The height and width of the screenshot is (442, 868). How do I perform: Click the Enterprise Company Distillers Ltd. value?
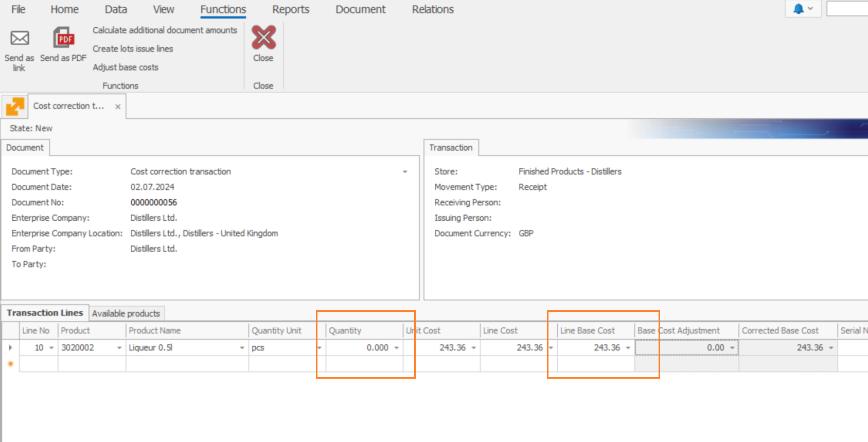click(154, 218)
